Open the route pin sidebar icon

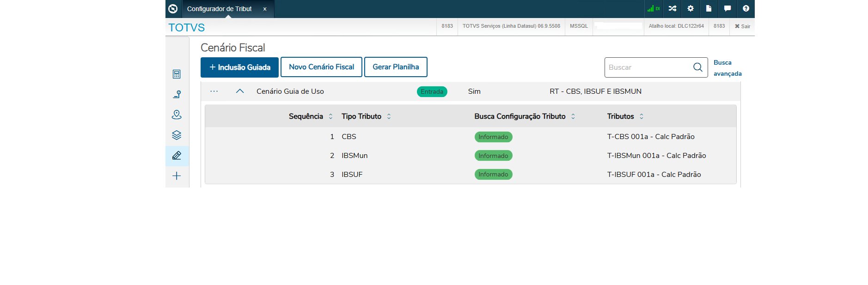177,94
